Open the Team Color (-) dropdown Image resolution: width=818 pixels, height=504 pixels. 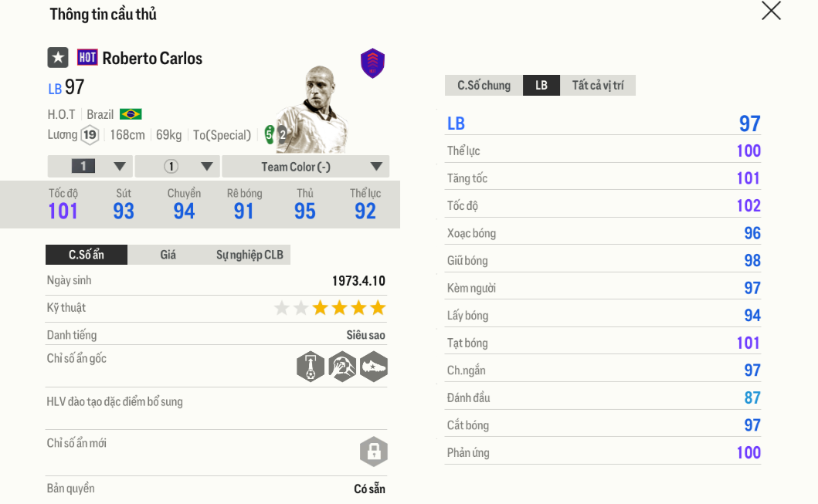point(306,166)
